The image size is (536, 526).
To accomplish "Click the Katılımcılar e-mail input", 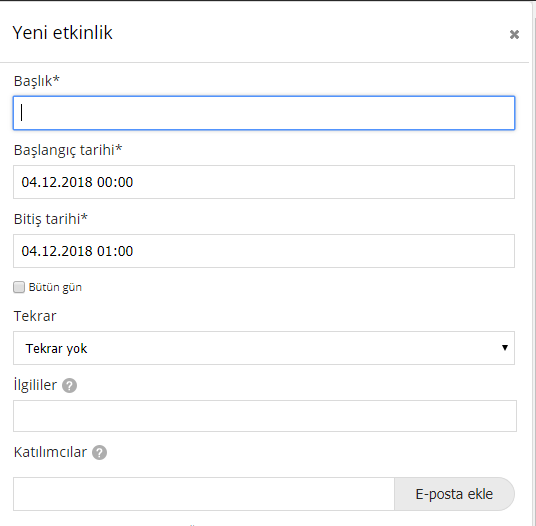I will coord(204,494).
